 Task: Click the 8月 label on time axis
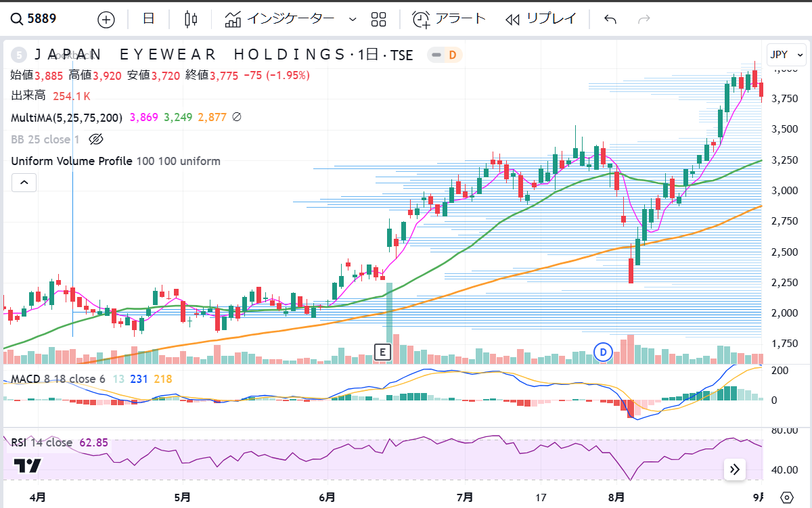point(616,498)
